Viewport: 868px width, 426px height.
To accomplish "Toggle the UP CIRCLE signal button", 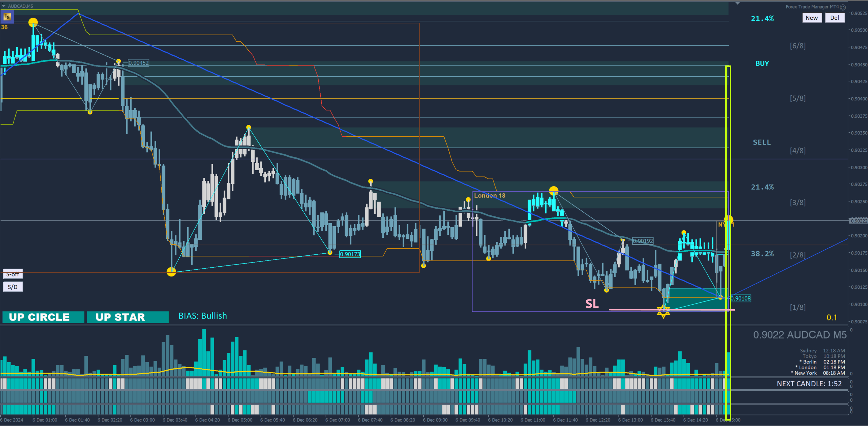I will point(43,317).
